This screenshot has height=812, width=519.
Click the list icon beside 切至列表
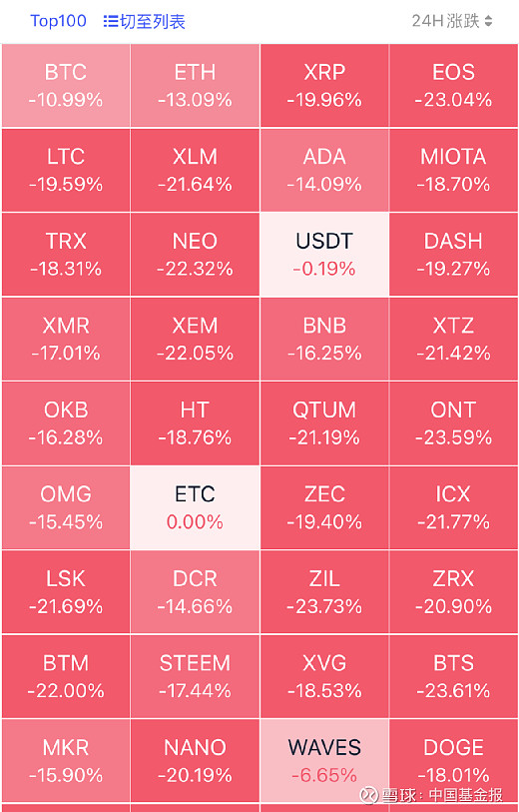coord(110,21)
